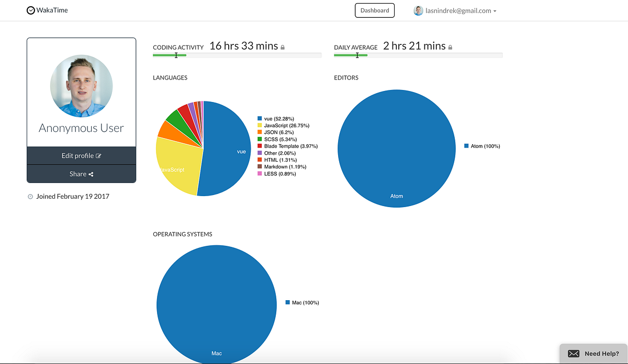Image resolution: width=628 pixels, height=364 pixels.
Task: Click the clock icon beside the joined date
Action: 30,196
